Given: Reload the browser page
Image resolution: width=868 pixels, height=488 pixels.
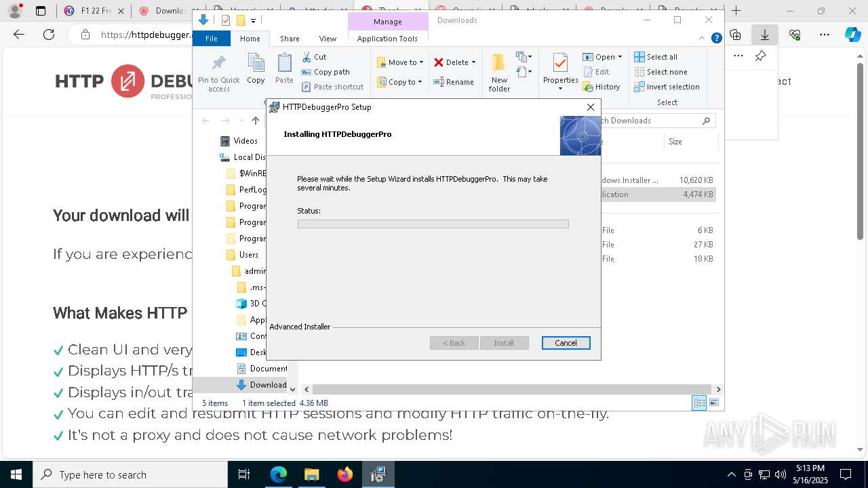Looking at the screenshot, I should point(49,35).
